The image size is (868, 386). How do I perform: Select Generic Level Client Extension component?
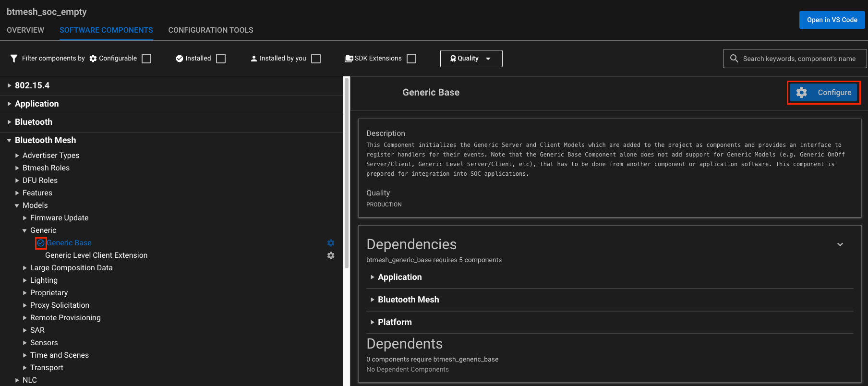pos(96,255)
